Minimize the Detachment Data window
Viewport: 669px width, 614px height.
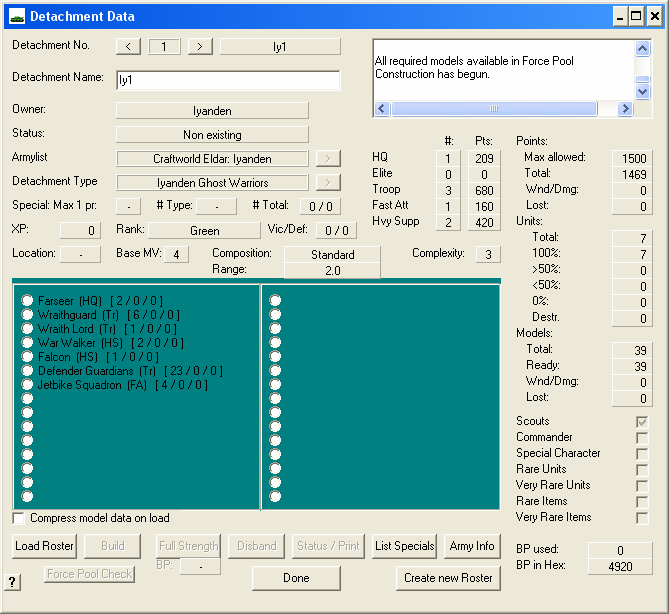[620, 17]
